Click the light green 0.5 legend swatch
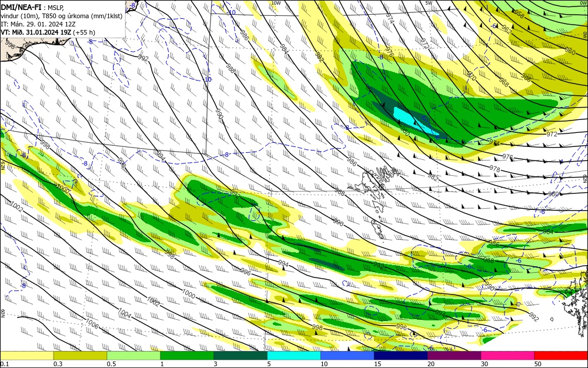Viewport: 588px width, 368px height. (x=133, y=356)
